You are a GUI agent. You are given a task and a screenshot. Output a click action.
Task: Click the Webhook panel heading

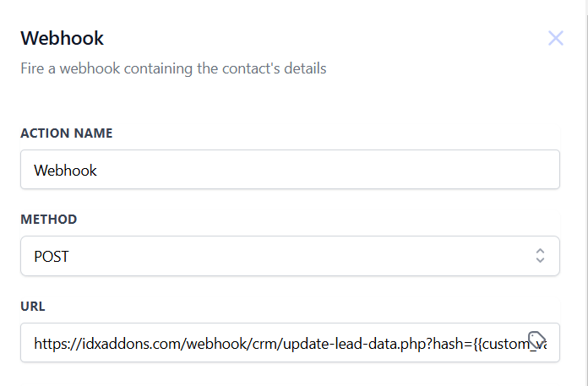tap(63, 38)
